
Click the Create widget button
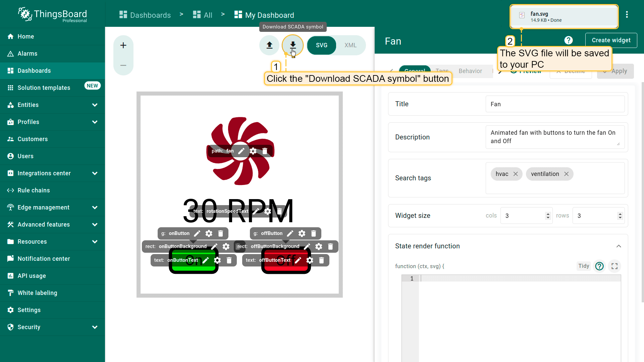coord(611,40)
